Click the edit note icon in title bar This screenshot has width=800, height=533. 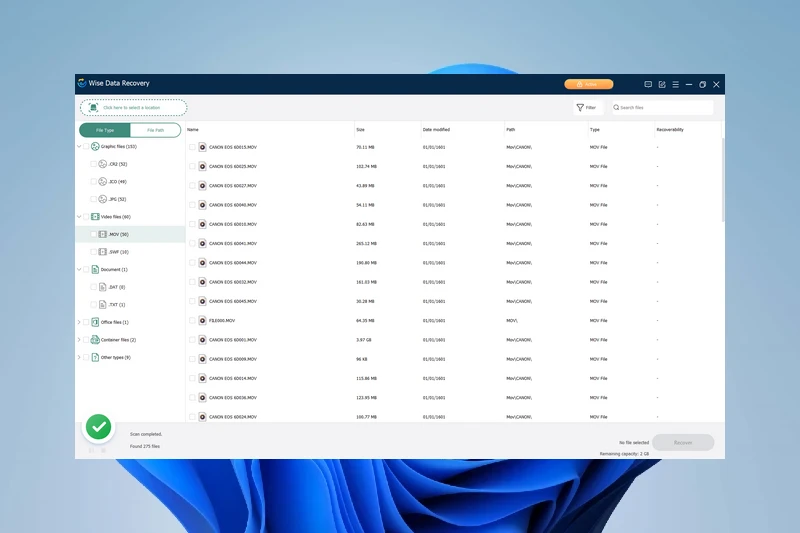click(x=662, y=85)
